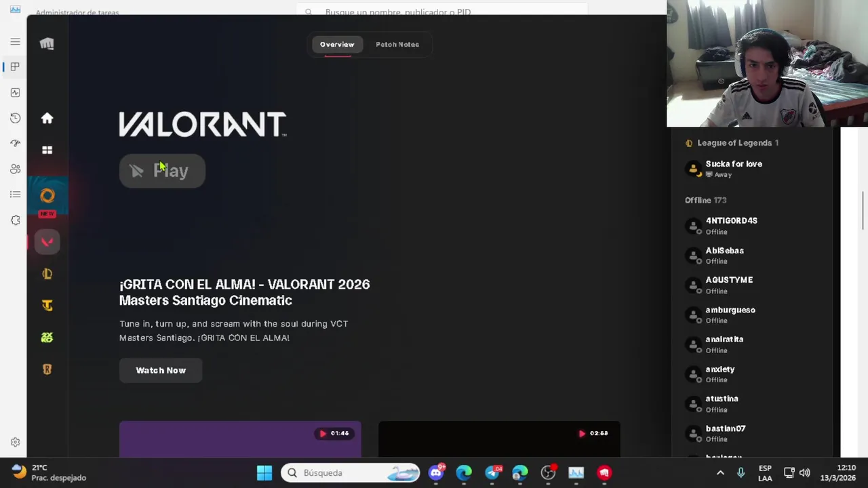Open the ESP LAA language indicator
This screenshot has height=488, width=868.
click(x=765, y=473)
